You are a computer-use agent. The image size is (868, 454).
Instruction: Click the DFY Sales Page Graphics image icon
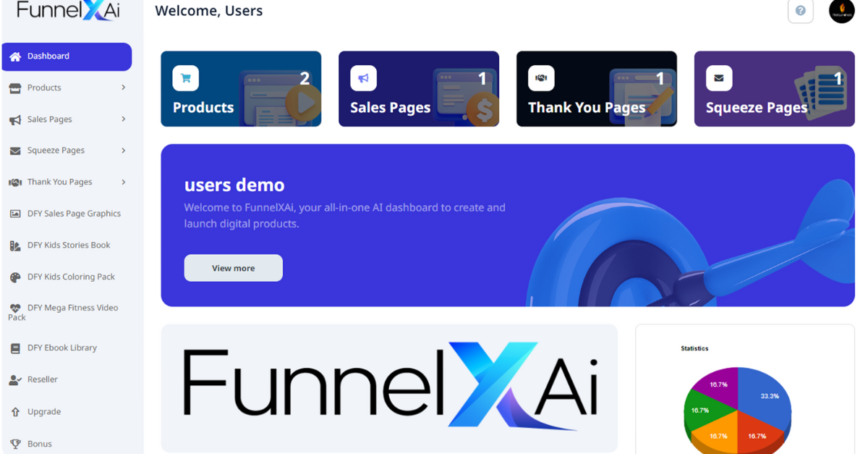coord(15,214)
